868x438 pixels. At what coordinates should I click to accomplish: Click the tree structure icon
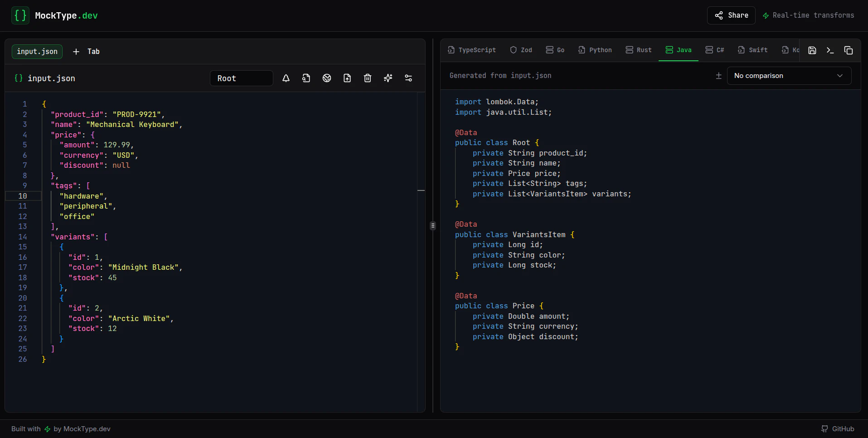click(286, 78)
